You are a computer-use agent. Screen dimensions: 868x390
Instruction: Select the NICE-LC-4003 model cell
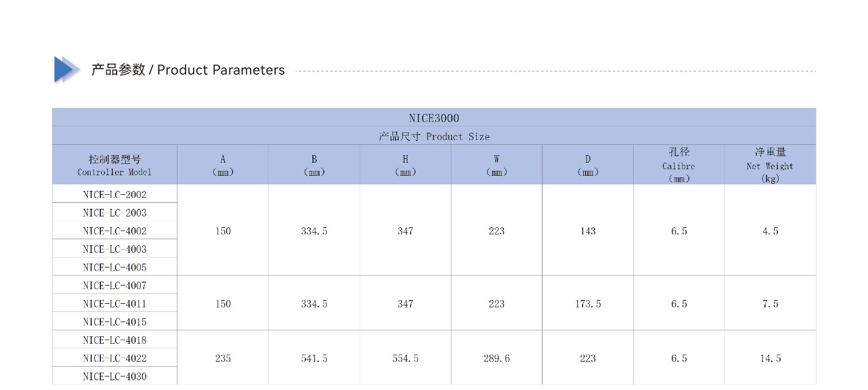point(114,249)
